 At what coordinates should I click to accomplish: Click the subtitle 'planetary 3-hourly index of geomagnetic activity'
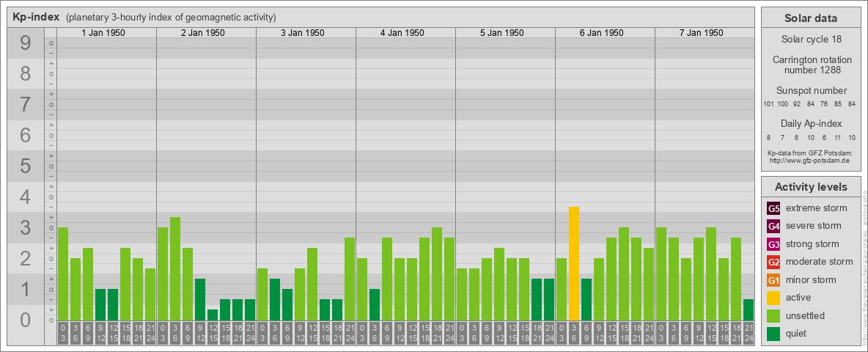pos(171,18)
